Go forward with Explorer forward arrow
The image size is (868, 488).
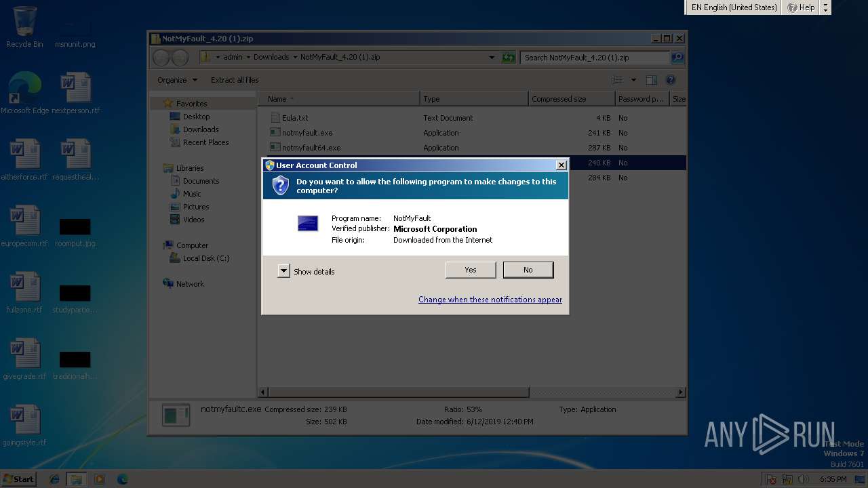coord(180,58)
